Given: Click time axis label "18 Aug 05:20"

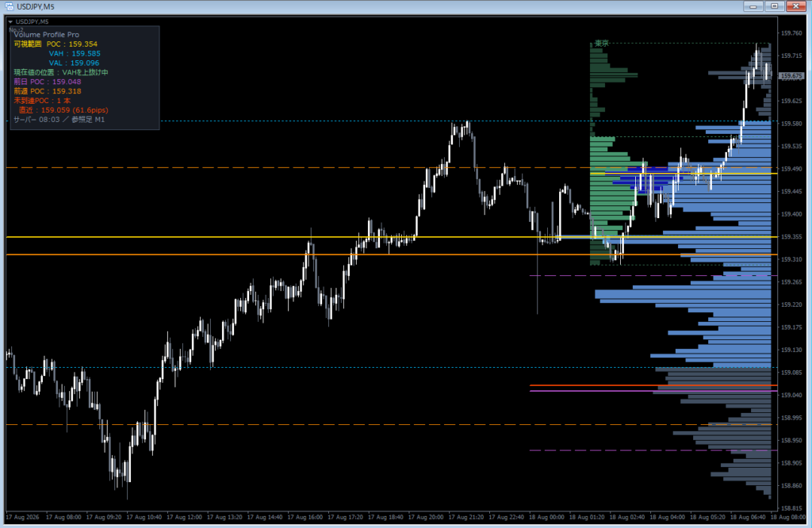Looking at the screenshot, I should tap(707, 517).
